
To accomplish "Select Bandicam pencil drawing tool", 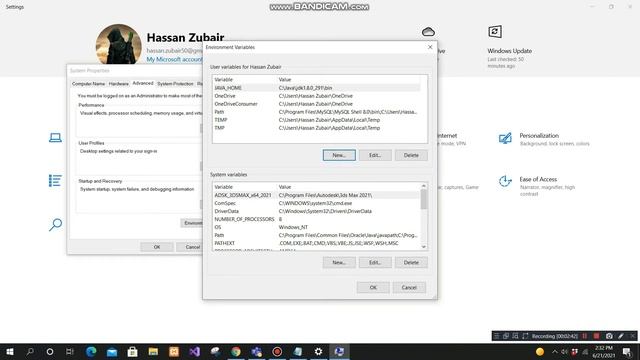I will tap(621, 336).
